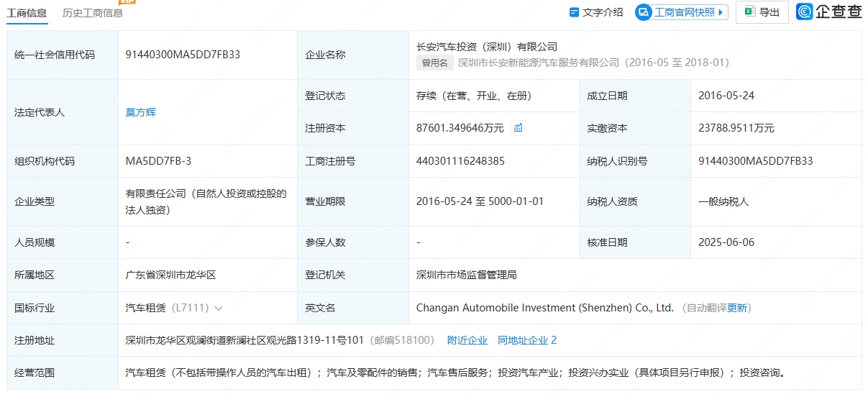Click former name 深圳市长安新能源汽车服务有限公司
The width and height of the screenshot is (868, 397).
click(x=539, y=63)
